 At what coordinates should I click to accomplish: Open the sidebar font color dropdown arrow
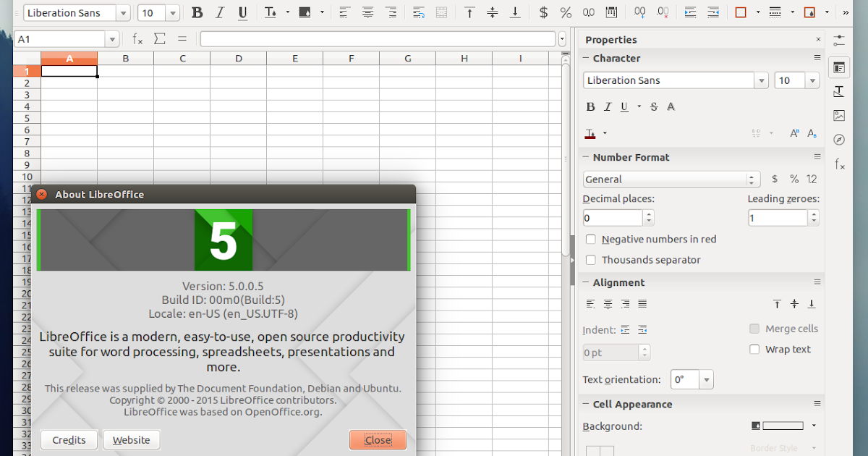(x=605, y=133)
